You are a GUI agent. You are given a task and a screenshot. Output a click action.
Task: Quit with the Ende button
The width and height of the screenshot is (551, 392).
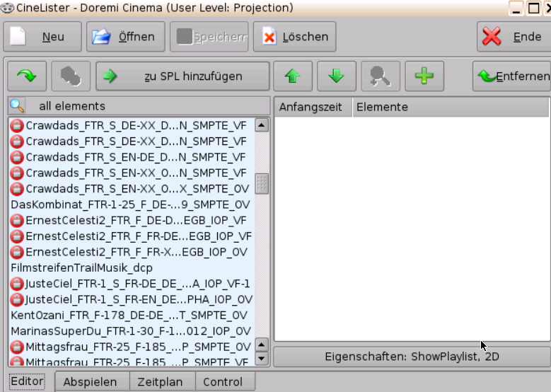click(513, 37)
